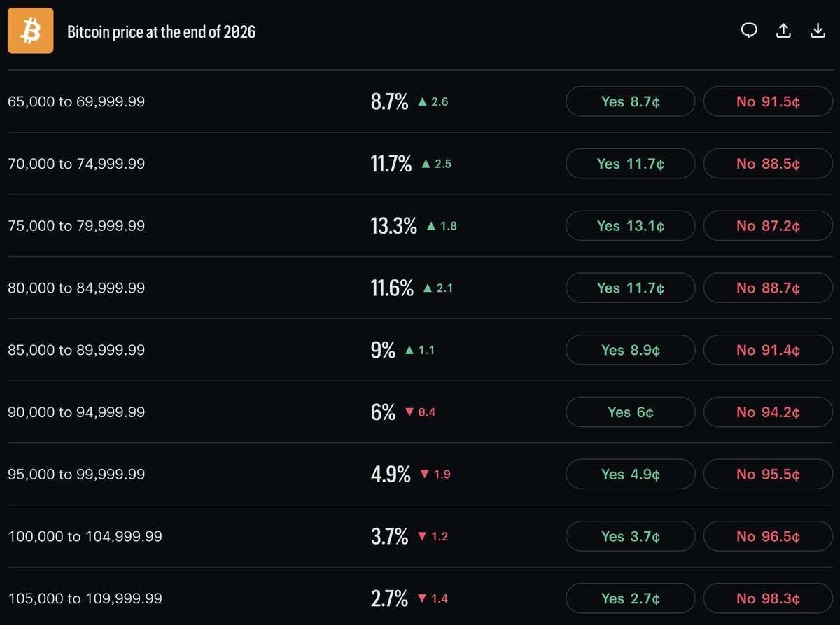This screenshot has width=840, height=625.
Task: Choose Yes 13.1¢ for 75,000 range
Action: pos(631,226)
